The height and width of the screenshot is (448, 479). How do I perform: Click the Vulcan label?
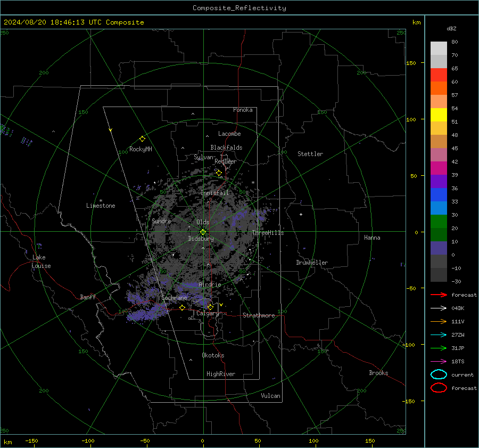(x=270, y=396)
